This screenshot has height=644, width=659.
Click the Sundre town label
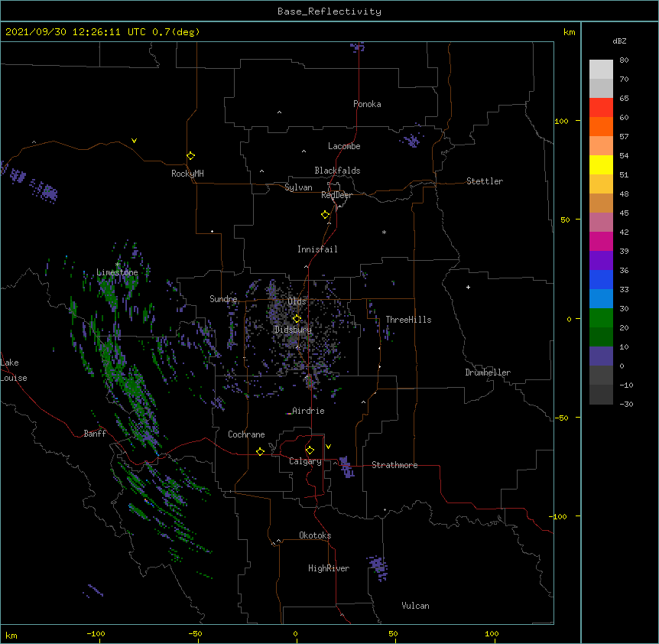(x=223, y=299)
